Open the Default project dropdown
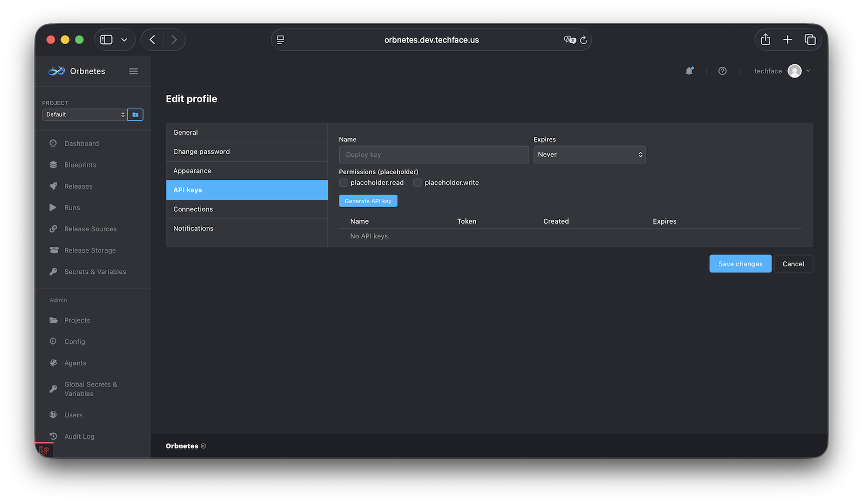 pyautogui.click(x=84, y=114)
